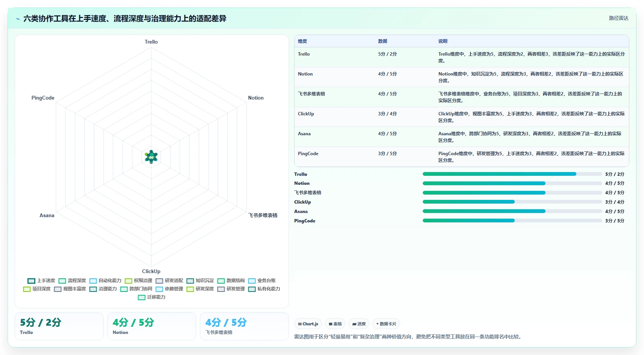Open the 飞书多维表格 4分 / 5分 data card

pos(244,326)
